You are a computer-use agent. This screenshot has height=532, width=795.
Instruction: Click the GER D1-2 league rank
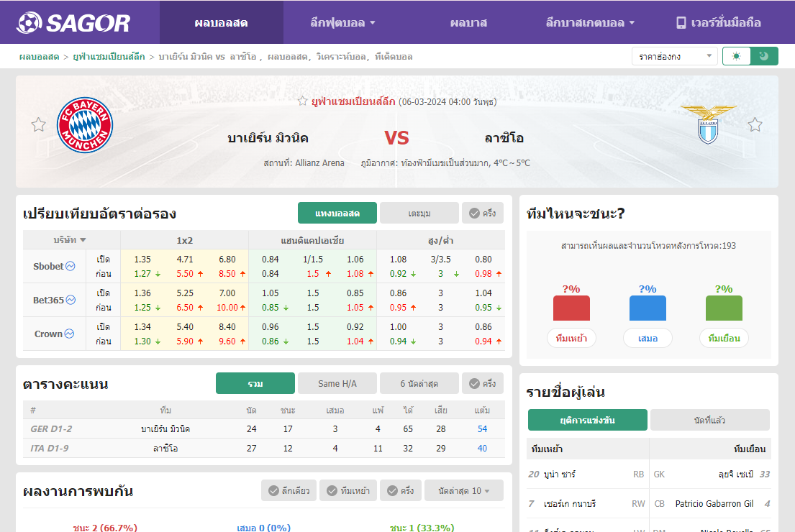[51, 428]
